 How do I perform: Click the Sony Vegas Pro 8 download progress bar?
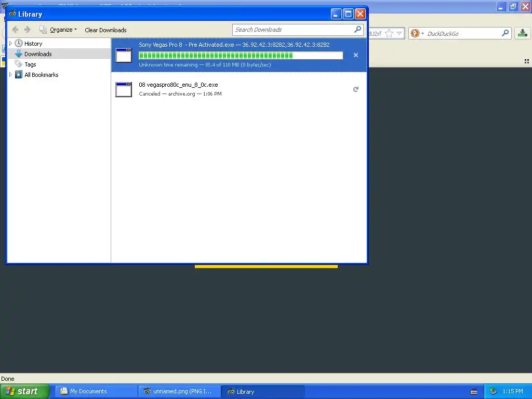[x=241, y=55]
